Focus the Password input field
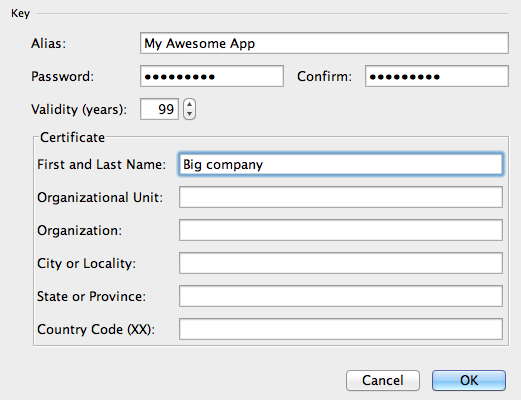Screen dimensions: 521x400 (212, 76)
